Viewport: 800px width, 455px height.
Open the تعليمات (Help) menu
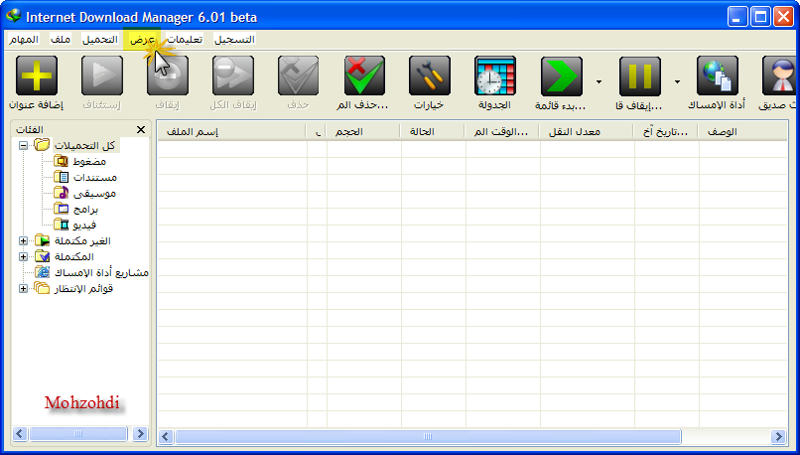pos(185,39)
